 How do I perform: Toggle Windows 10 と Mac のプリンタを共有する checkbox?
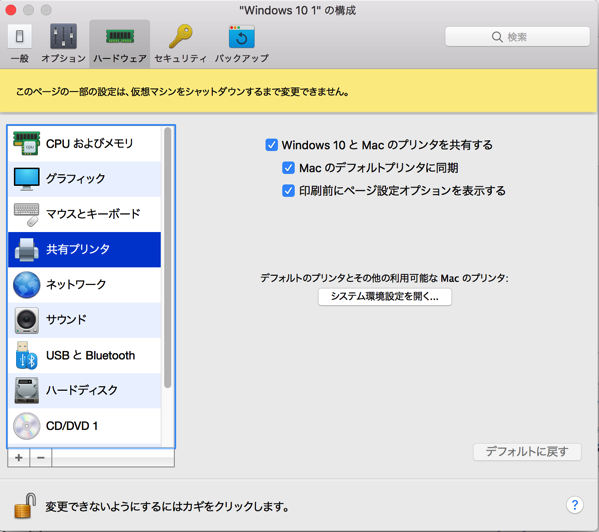coord(272,145)
